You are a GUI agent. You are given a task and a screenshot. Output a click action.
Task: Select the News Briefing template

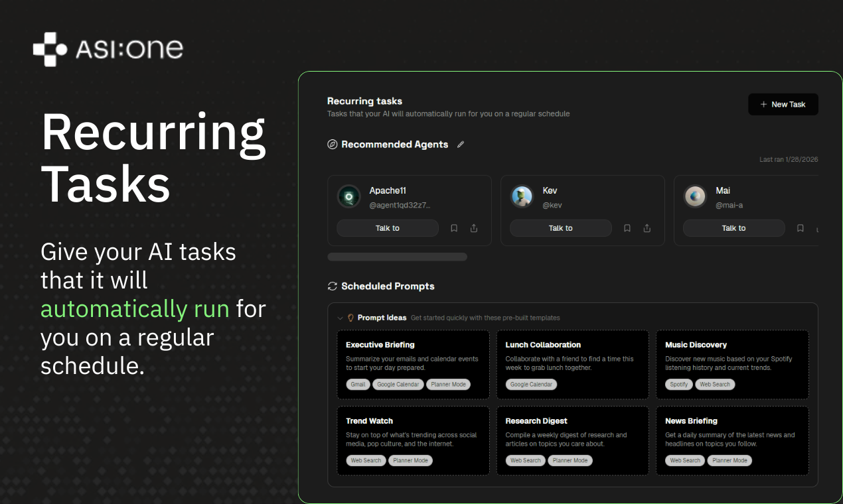pyautogui.click(x=732, y=441)
